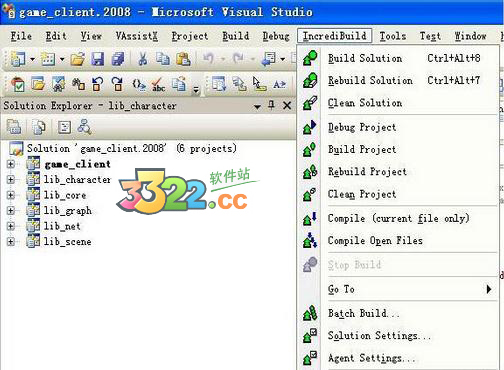Screen dimensions: 504x370
Task: Click Compile (current file only) entry
Action: pos(398,218)
